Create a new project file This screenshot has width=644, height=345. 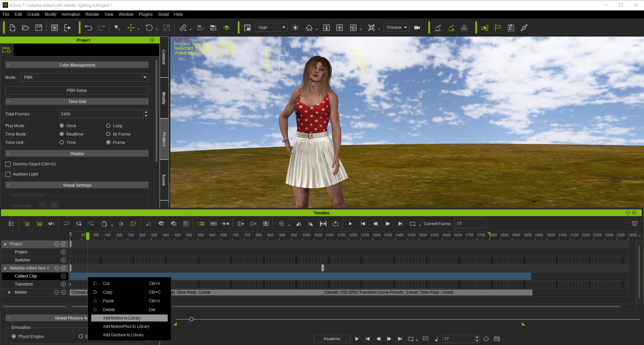[12, 28]
